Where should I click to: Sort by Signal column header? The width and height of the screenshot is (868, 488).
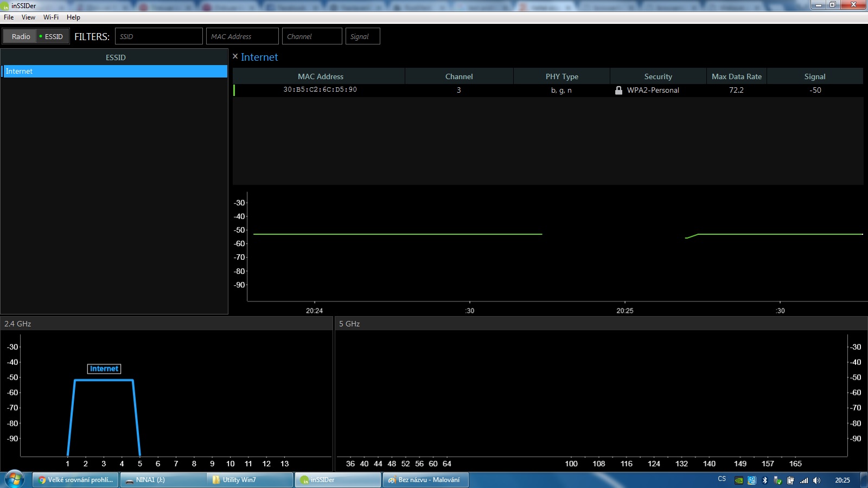pos(815,76)
